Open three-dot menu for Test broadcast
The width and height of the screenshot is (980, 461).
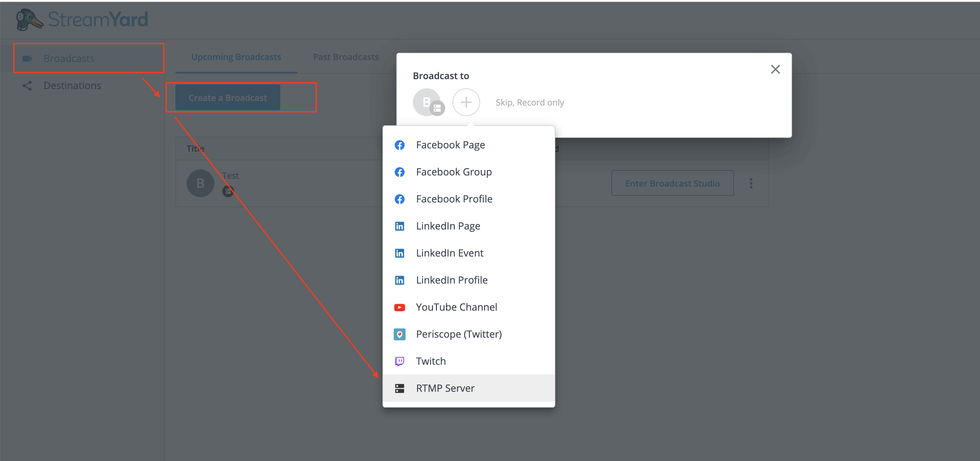coord(751,183)
